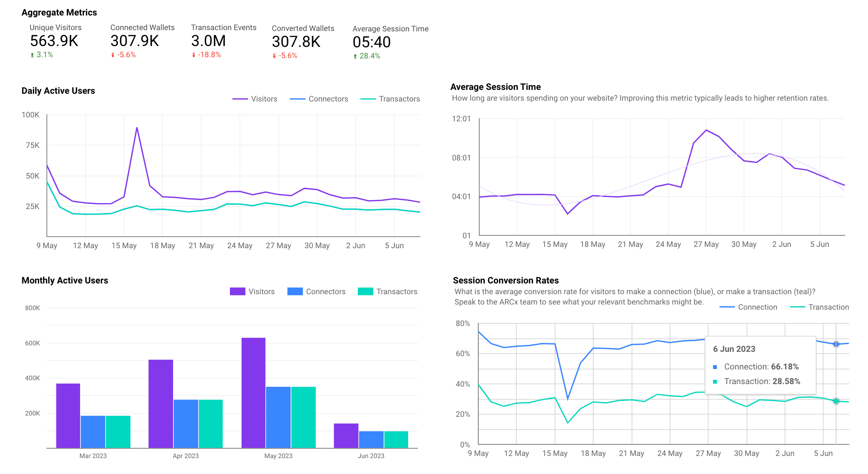The width and height of the screenshot is (868, 474).
Task: Click the highlighted blue Connection point on 6 Jun
Action: (x=836, y=344)
